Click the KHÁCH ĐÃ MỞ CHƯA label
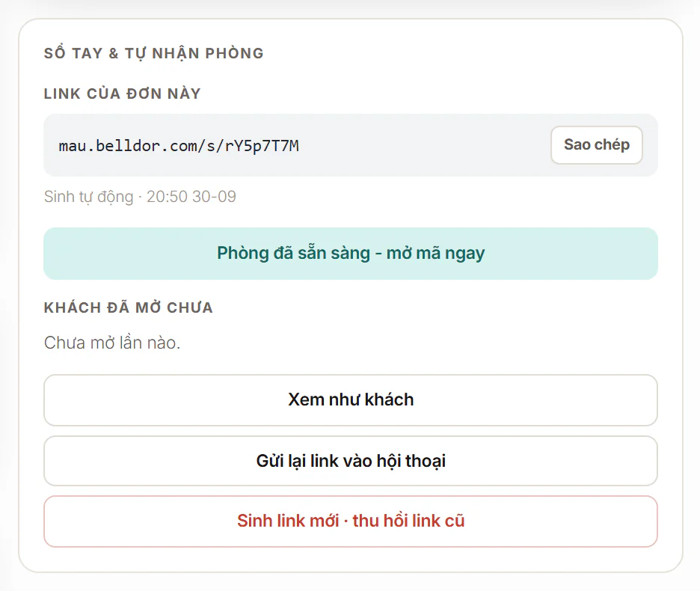Viewport: 700px width, 591px height. (129, 307)
